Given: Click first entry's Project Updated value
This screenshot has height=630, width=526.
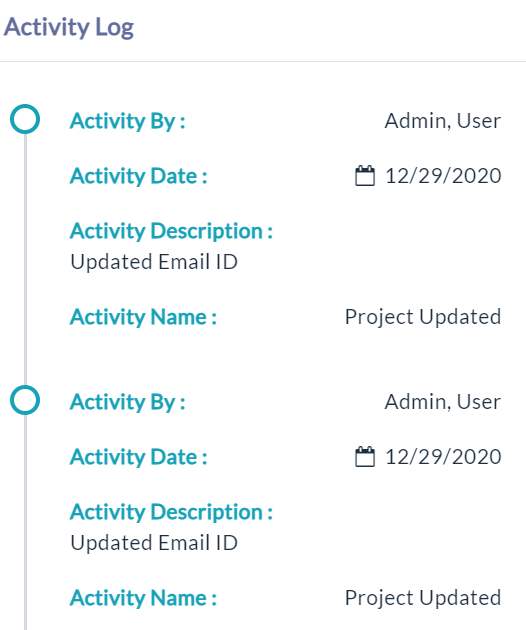Looking at the screenshot, I should tap(423, 317).
